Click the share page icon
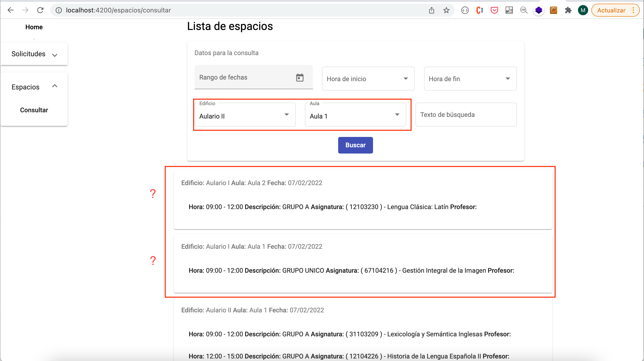This screenshot has width=644, height=361. coord(431,10)
